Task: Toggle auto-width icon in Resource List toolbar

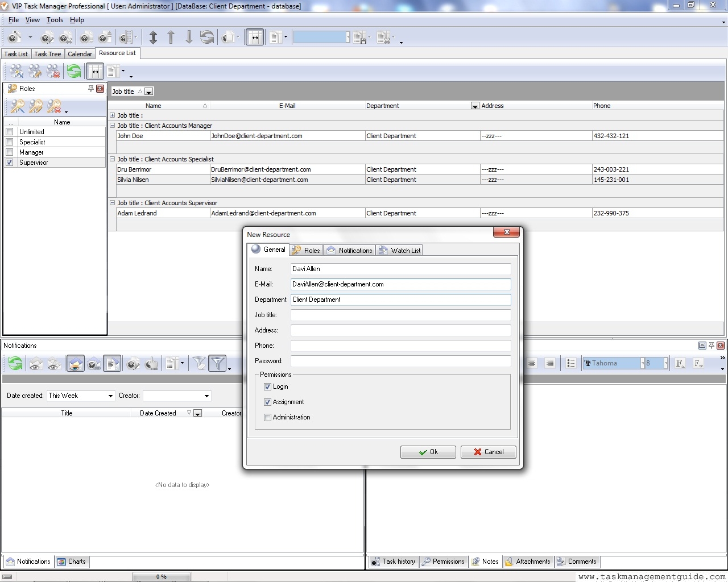Action: [95, 71]
